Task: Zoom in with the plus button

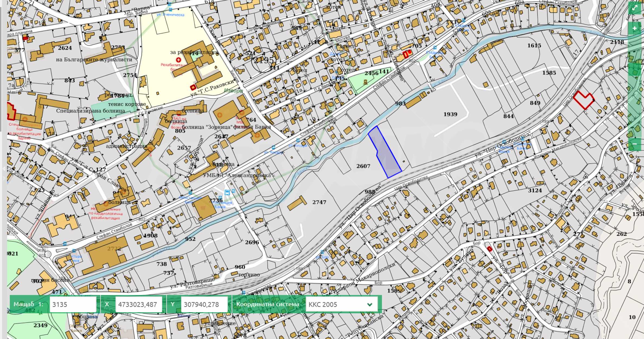Action: coord(635,28)
